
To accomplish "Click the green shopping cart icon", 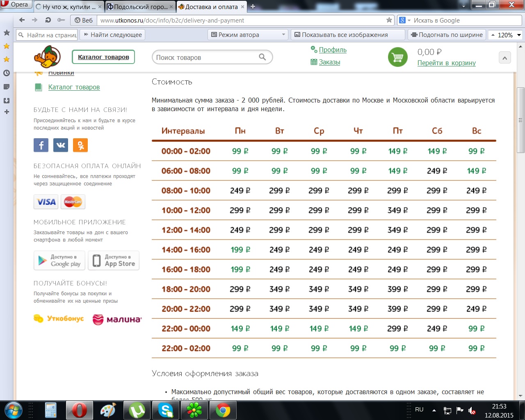I will (x=397, y=57).
